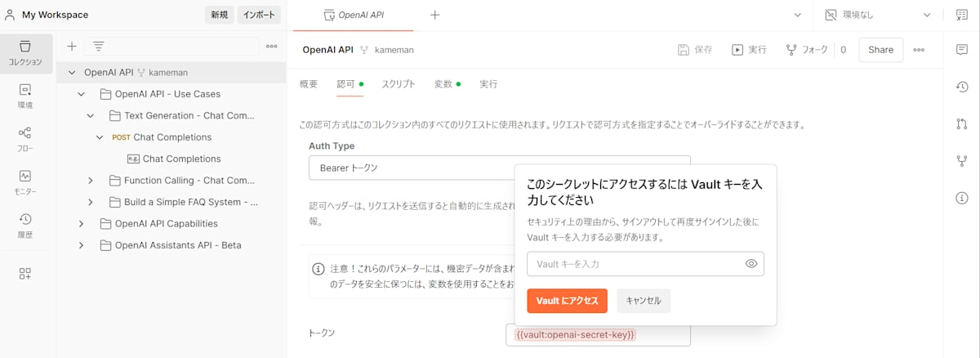This screenshot has width=980, height=358.
Task: Open the Auth Type Bearer トークン dropdown
Action: 499,168
